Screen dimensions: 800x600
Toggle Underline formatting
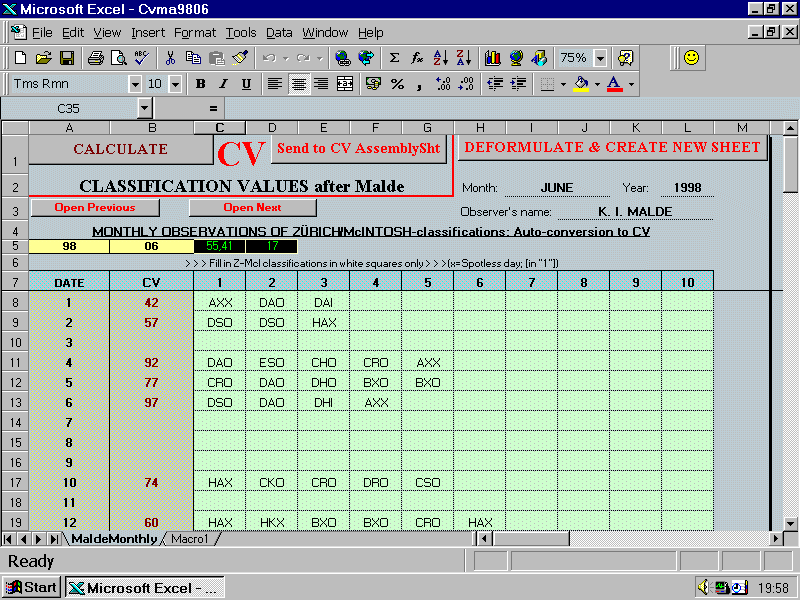pos(245,84)
